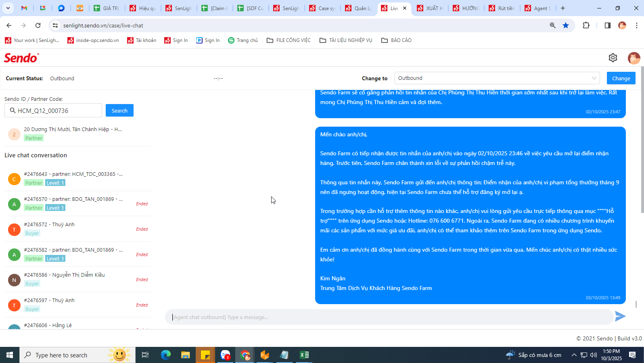Open FILE CÔNG VIỆC bookmark folder
The height and width of the screenshot is (363, 644).
[289, 40]
